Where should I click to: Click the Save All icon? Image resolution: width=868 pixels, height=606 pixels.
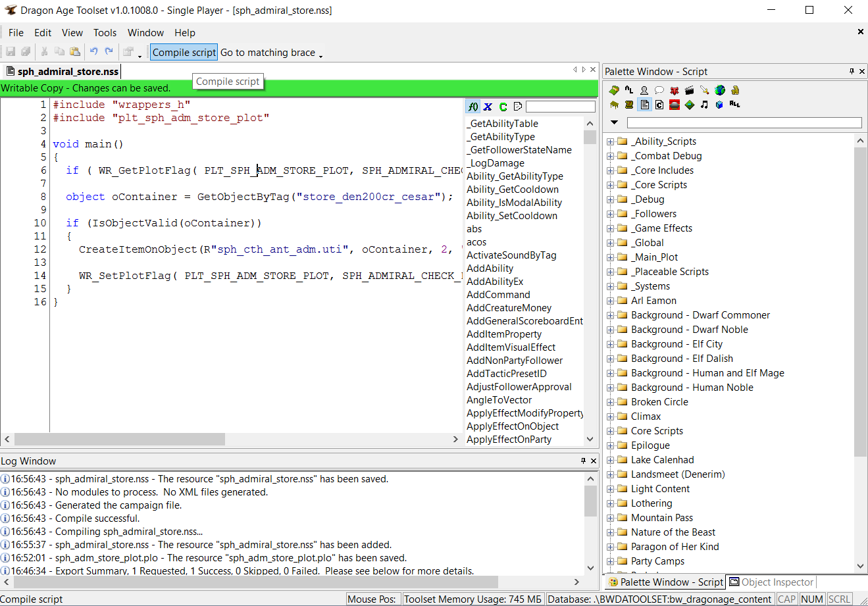[x=26, y=51]
